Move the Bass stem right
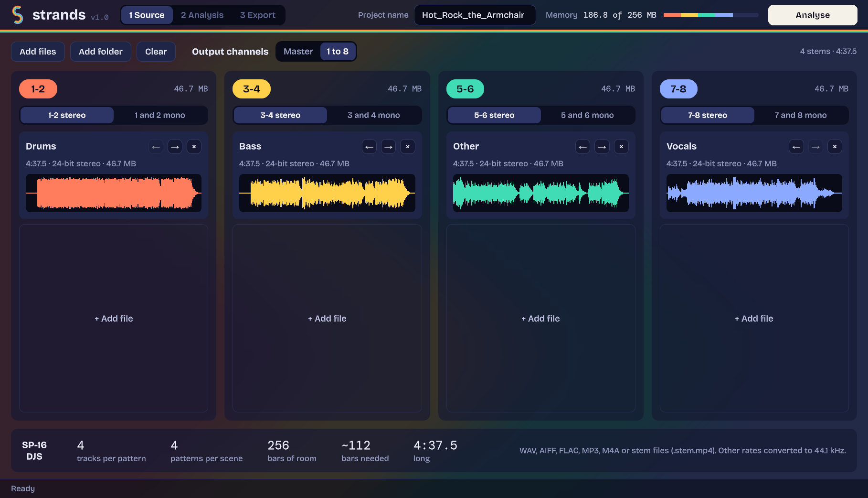The height and width of the screenshot is (498, 868). coord(388,147)
